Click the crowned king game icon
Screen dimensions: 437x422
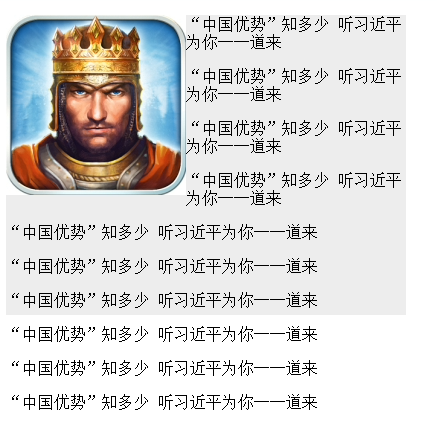click(x=96, y=105)
